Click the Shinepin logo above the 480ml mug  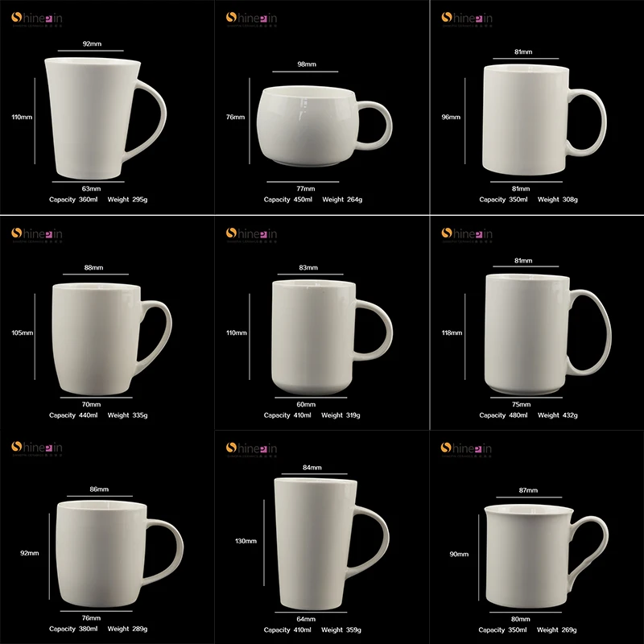coord(467,234)
